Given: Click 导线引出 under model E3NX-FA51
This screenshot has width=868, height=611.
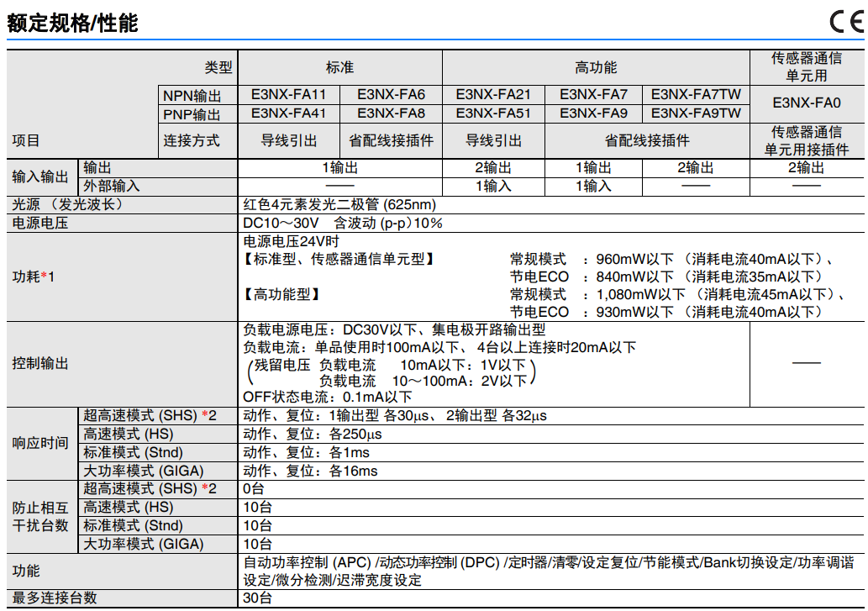Looking at the screenshot, I should 494,140.
